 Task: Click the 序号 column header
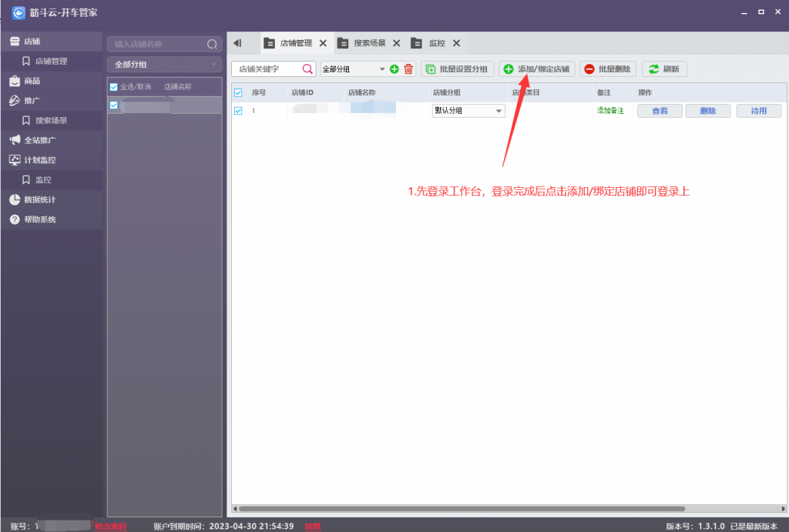(x=259, y=92)
